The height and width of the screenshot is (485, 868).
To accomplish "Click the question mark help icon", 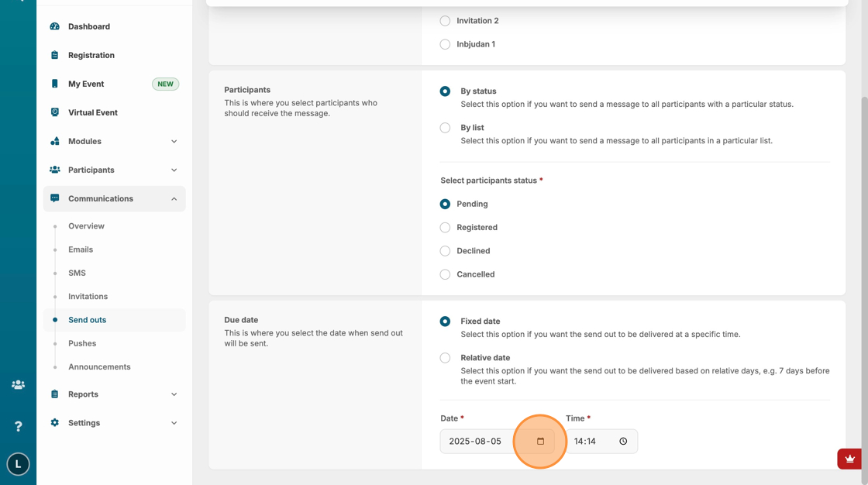I will [18, 426].
